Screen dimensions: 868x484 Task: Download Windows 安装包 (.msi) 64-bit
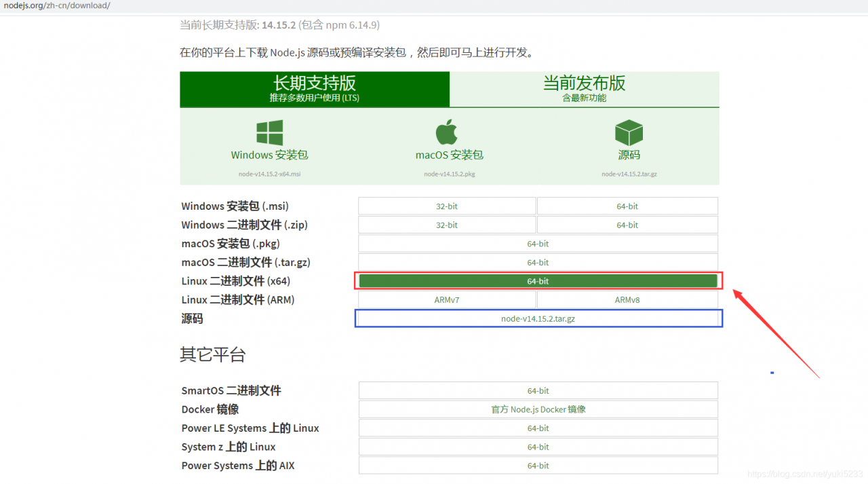[x=627, y=206]
